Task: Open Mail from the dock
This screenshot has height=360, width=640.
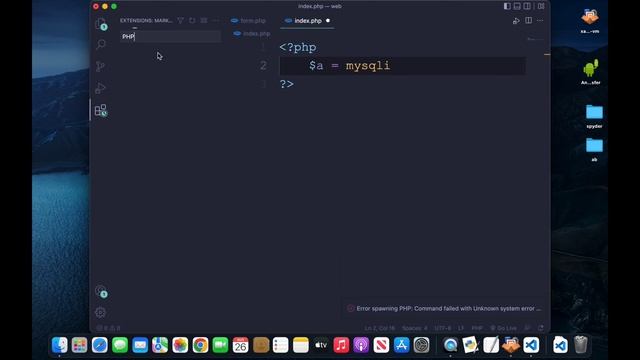Action: 140,345
